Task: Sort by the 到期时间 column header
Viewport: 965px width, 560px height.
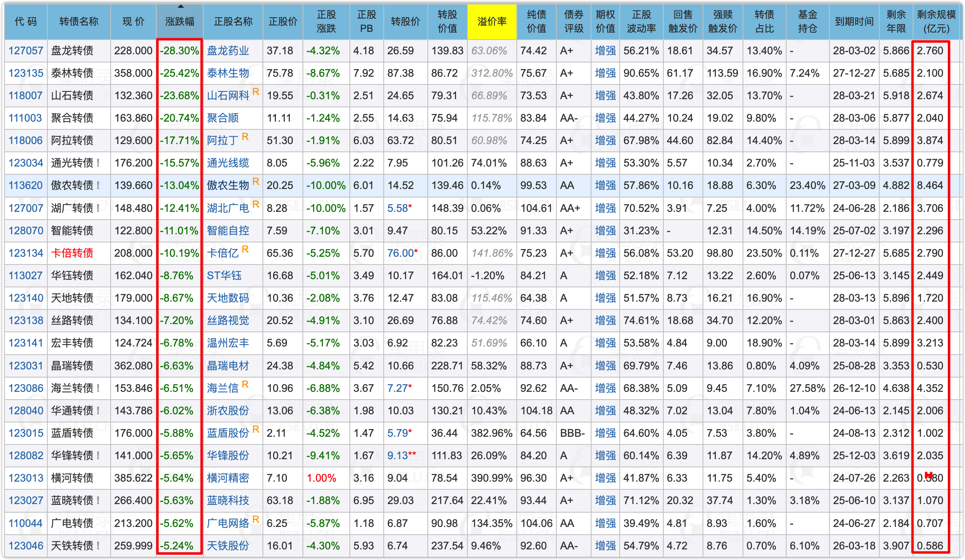Action: pos(854,22)
